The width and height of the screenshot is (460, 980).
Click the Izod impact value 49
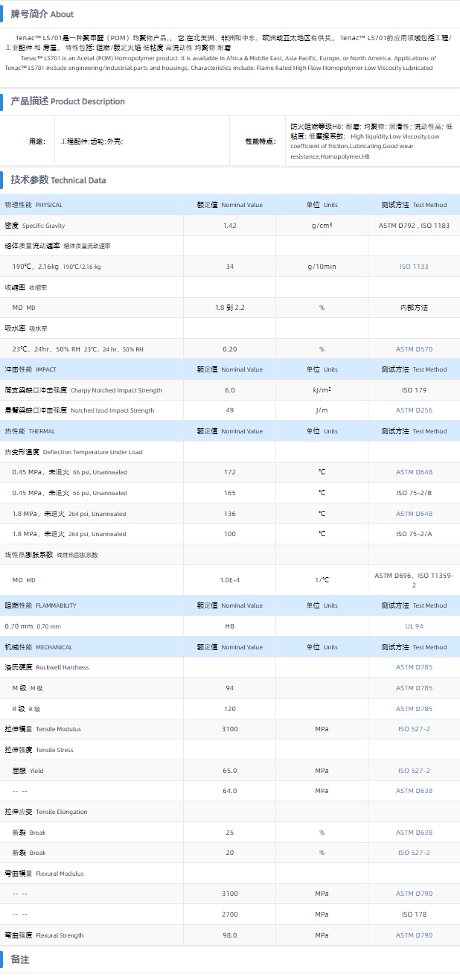229,410
